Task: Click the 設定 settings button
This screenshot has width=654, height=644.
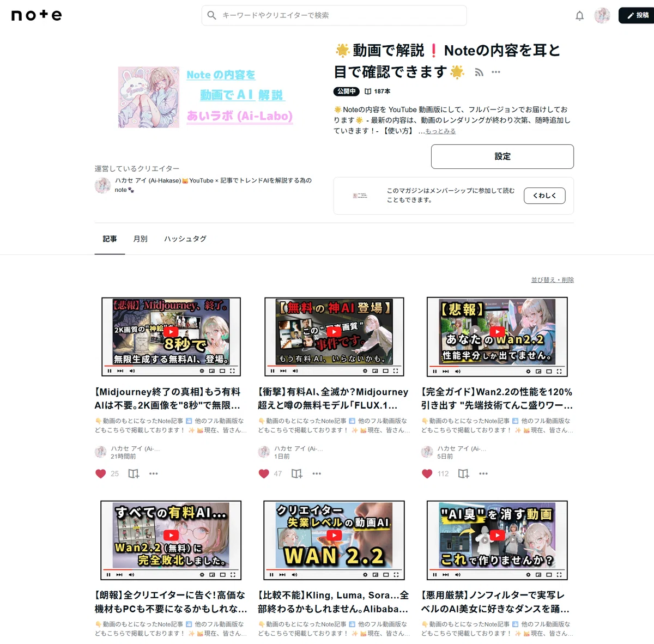Action: tap(502, 156)
